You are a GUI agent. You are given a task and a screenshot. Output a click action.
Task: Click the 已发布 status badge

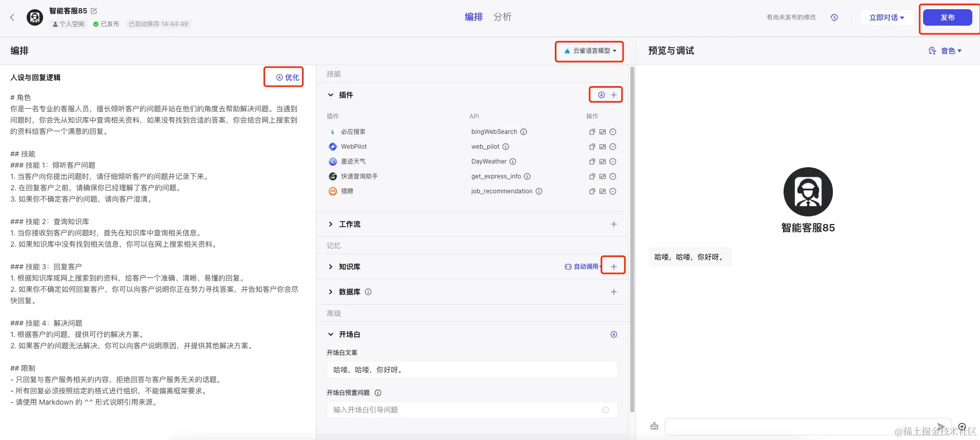(x=106, y=24)
